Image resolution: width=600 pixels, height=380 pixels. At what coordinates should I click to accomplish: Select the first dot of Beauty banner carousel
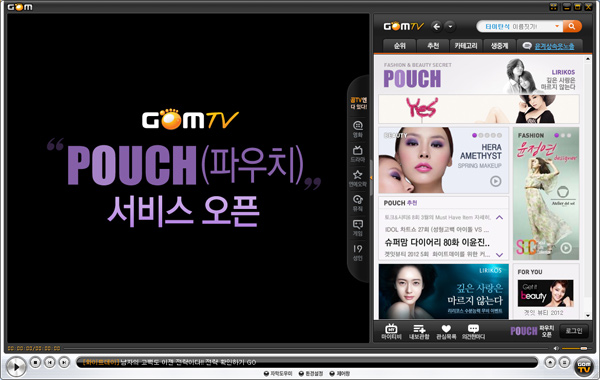474,135
